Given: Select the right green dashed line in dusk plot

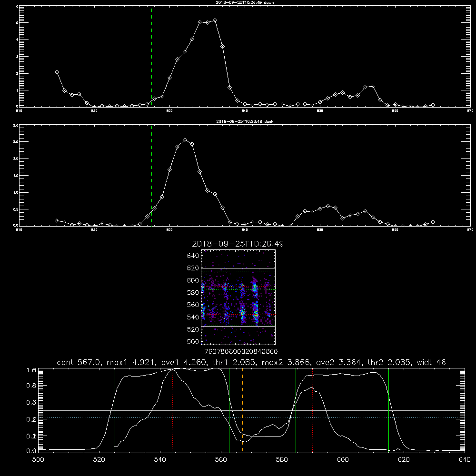Looking at the screenshot, I should point(263,175).
